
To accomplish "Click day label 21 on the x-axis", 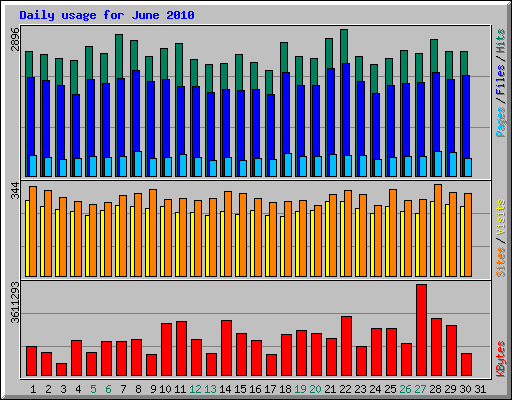I will [330, 389].
